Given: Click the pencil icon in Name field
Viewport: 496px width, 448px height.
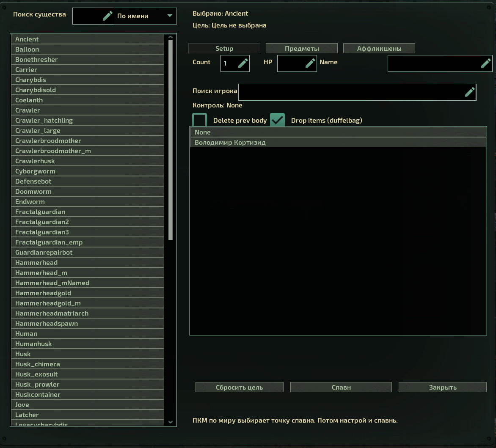Looking at the screenshot, I should point(485,63).
